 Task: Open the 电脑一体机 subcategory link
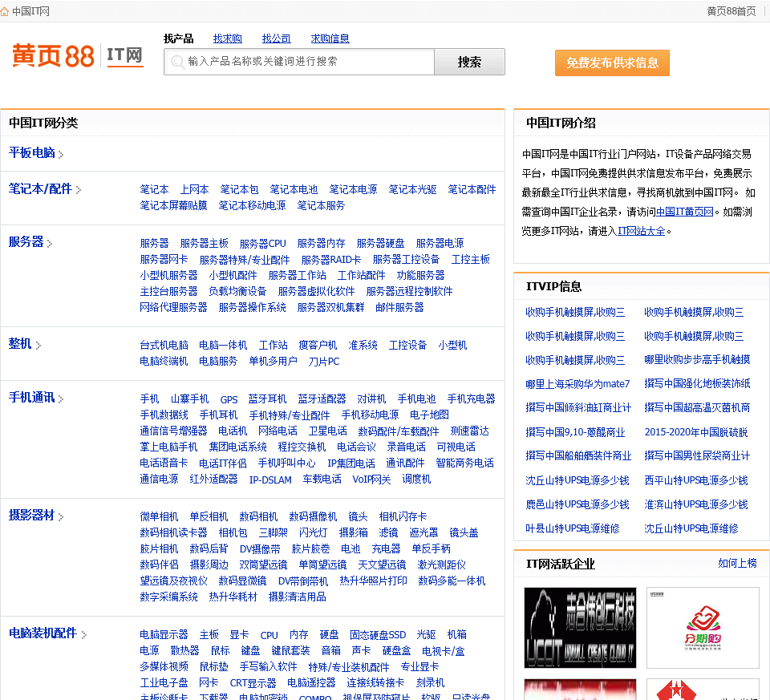coord(223,346)
